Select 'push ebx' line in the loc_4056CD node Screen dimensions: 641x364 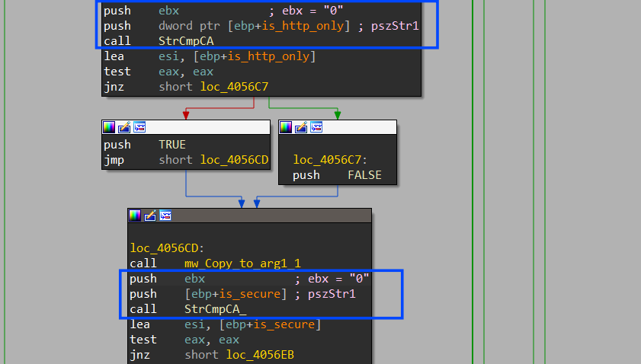pyautogui.click(x=249, y=279)
